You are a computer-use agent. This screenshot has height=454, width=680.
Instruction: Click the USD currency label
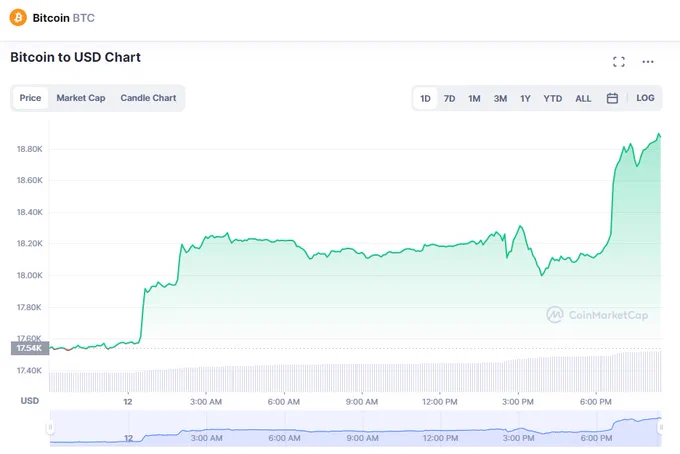click(29, 401)
